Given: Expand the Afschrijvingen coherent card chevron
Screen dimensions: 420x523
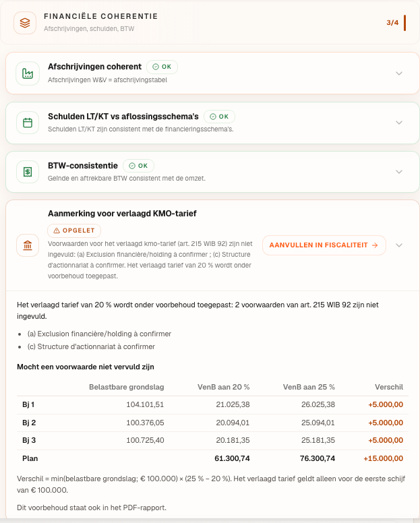Looking at the screenshot, I should (399, 73).
